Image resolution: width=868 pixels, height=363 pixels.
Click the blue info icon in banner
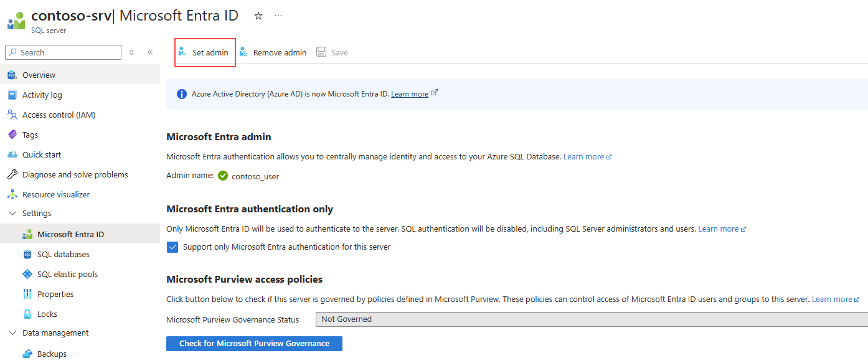(182, 94)
